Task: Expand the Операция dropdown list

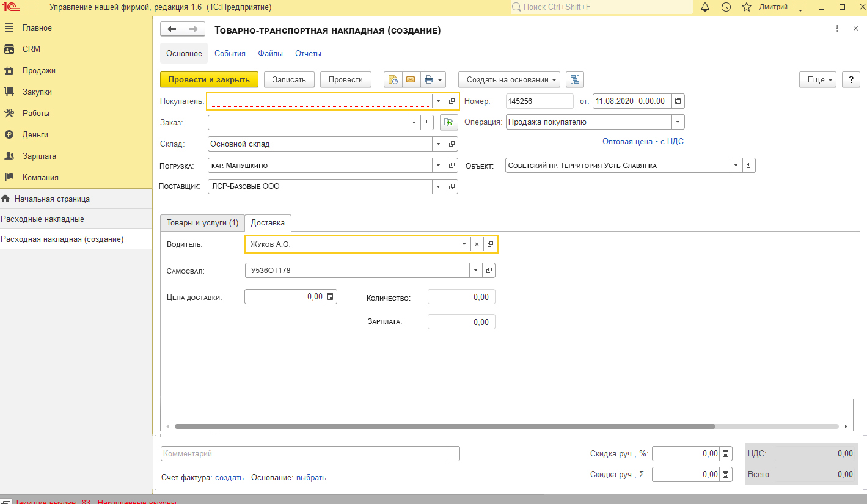Action: click(x=678, y=122)
